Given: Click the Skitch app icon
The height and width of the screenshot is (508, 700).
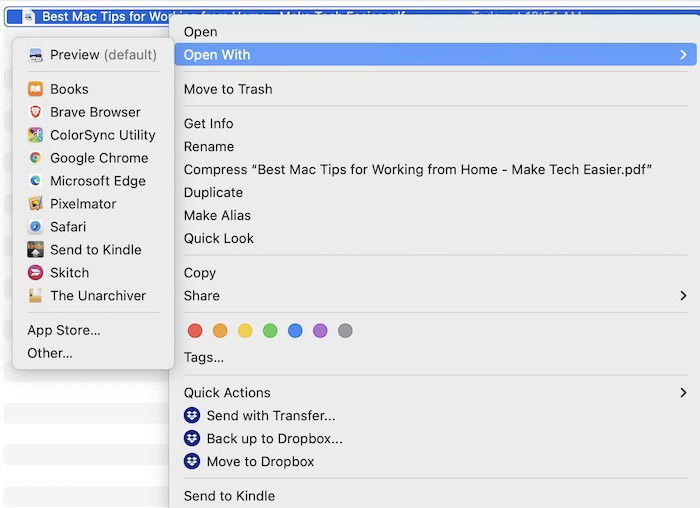Looking at the screenshot, I should 36,273.
